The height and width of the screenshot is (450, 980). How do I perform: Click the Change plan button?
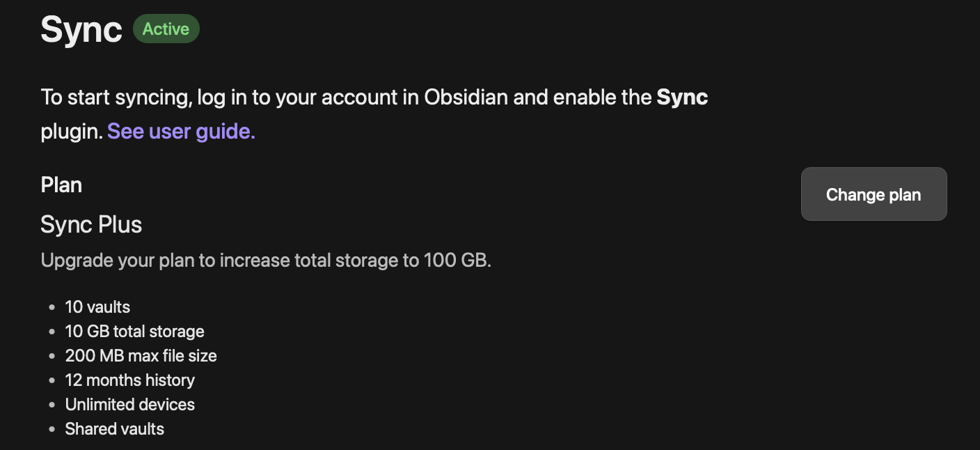pos(874,194)
